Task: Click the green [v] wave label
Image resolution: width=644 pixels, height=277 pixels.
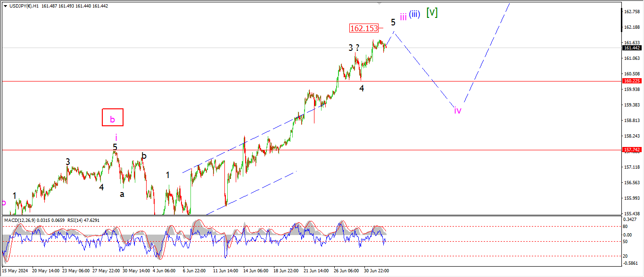Action: [432, 13]
